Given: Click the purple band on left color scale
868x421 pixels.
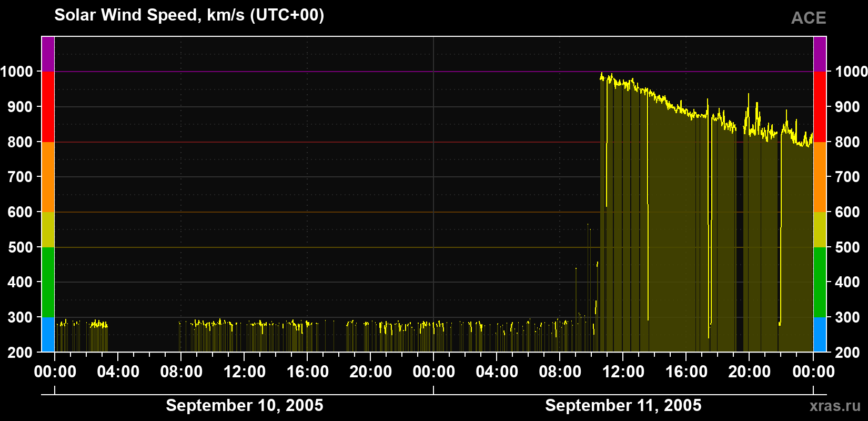Looking at the screenshot, I should coord(48,54).
